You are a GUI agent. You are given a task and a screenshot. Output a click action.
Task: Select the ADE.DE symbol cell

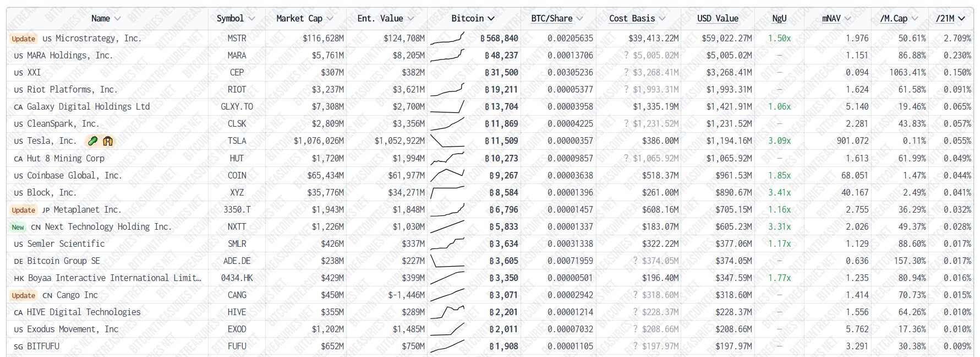237,261
